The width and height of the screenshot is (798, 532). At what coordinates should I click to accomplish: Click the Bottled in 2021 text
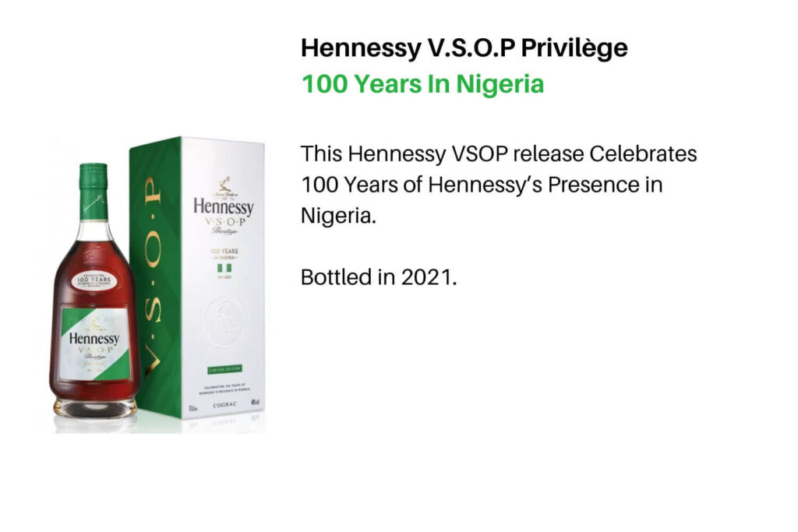[x=379, y=277]
